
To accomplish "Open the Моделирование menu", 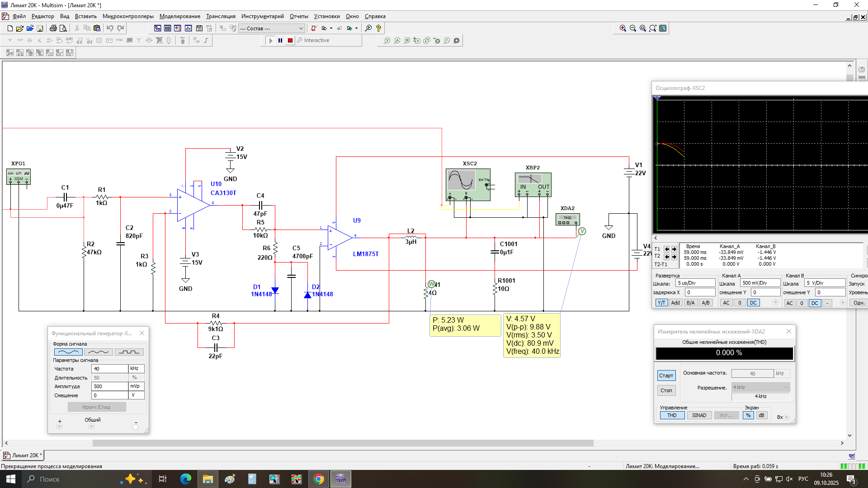I will pos(179,16).
